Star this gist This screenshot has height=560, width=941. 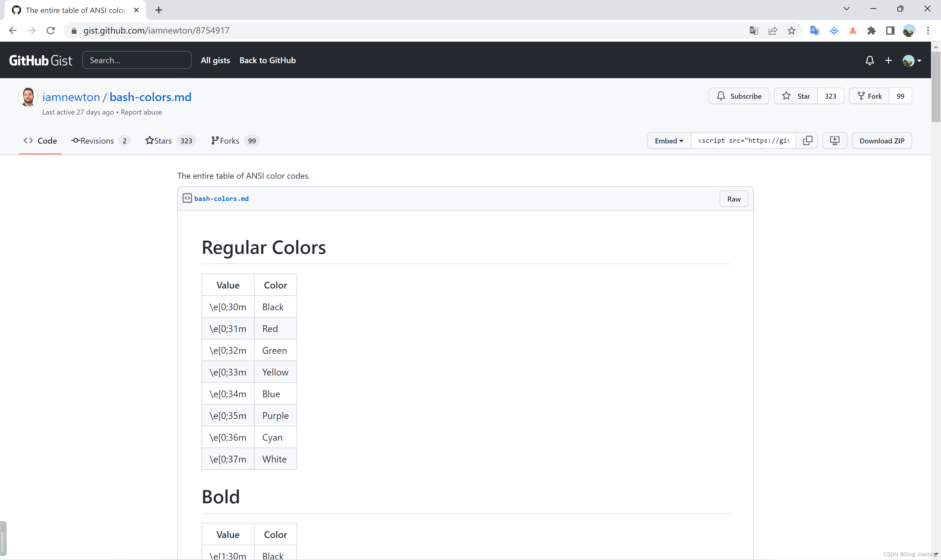coord(796,96)
